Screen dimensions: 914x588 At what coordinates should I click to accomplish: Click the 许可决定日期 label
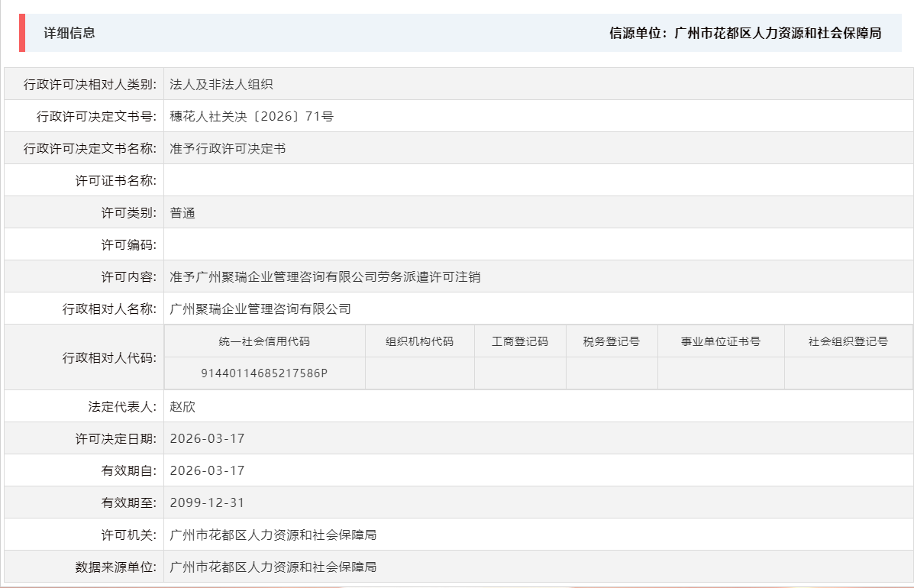tap(116, 439)
